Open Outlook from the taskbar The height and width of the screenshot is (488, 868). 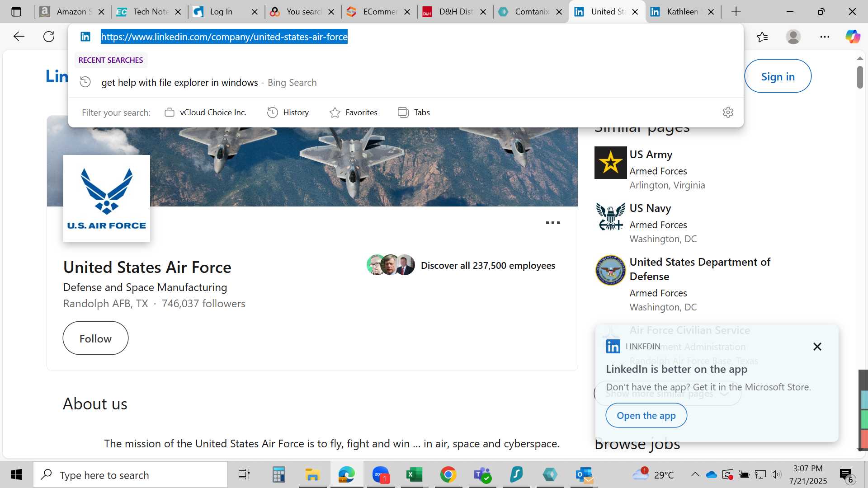(584, 474)
